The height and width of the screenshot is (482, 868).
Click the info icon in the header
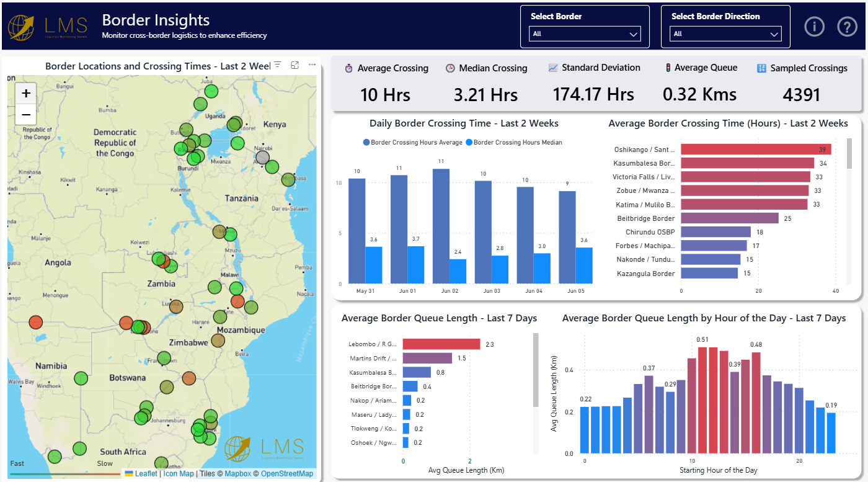[814, 27]
